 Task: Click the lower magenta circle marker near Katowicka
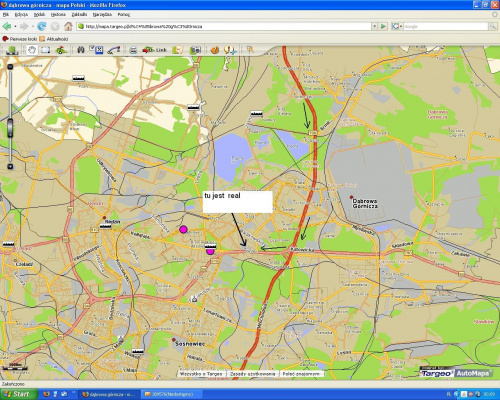click(210, 252)
